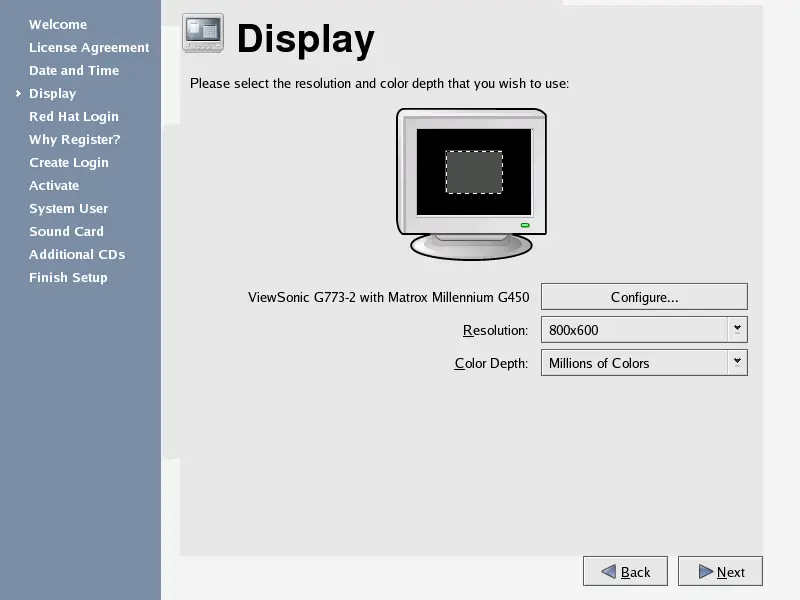Image resolution: width=800 pixels, height=600 pixels.
Task: Click the Display header monitor icon
Action: 203,34
